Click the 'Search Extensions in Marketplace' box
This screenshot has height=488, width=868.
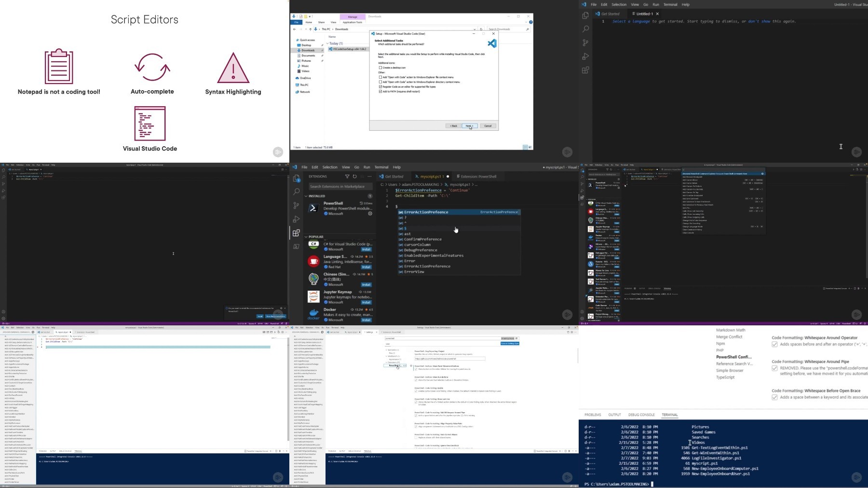pyautogui.click(x=340, y=186)
